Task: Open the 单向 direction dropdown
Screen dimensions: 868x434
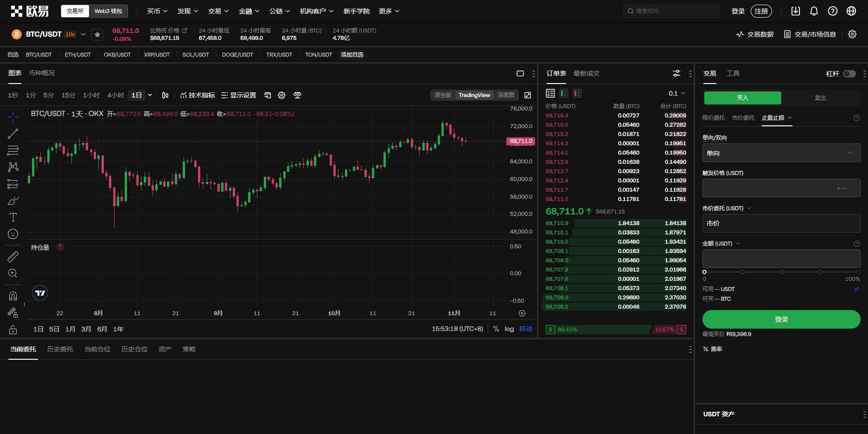Action: tap(781, 153)
